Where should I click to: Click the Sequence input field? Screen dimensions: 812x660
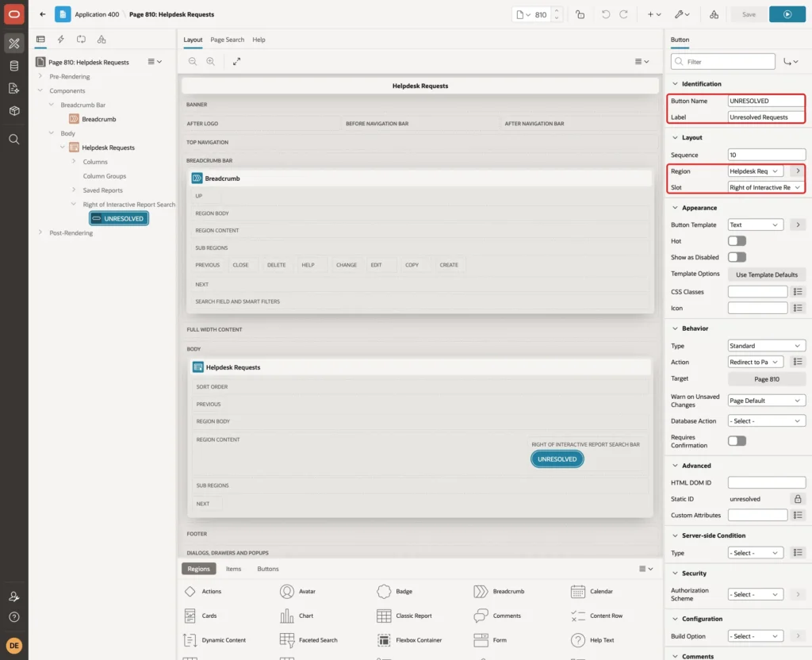click(x=767, y=155)
